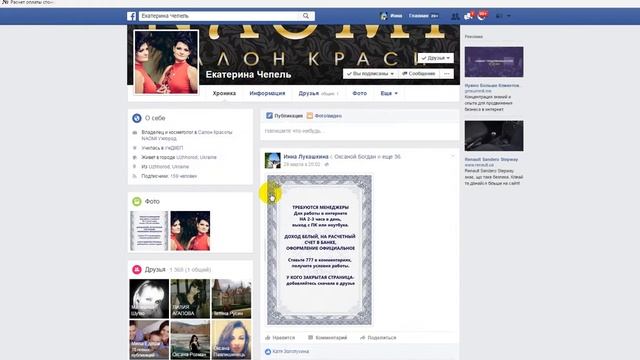Click Нравится like button on post

(x=280, y=338)
